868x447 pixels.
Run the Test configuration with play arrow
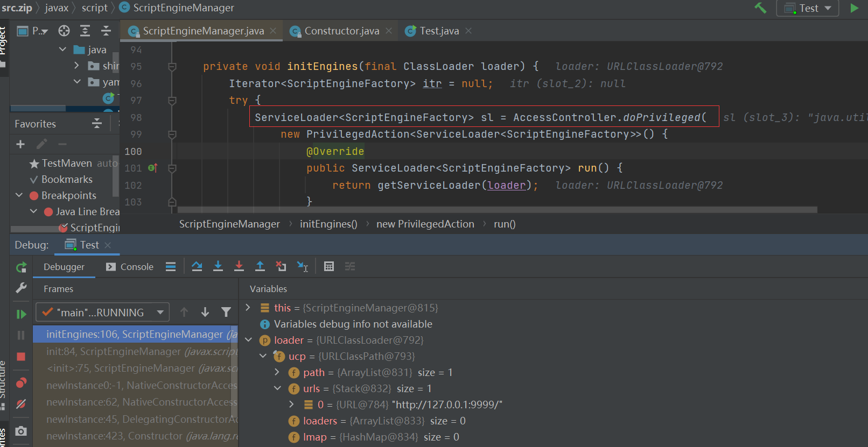tap(854, 8)
